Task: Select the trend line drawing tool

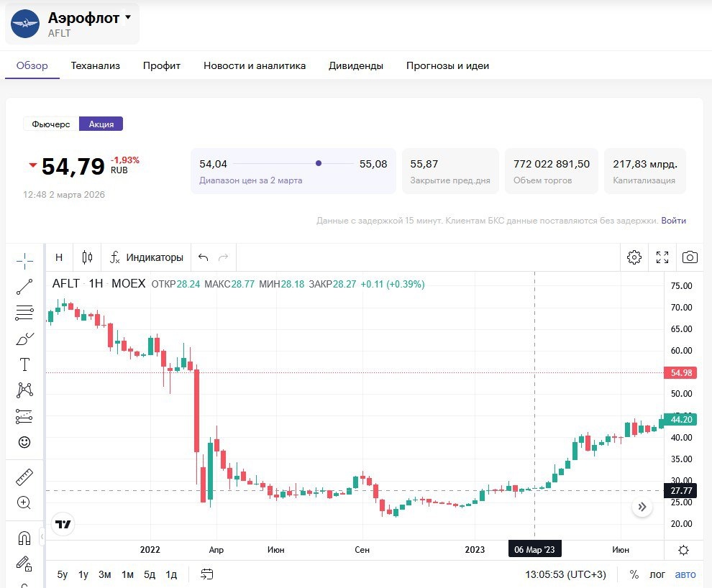Action: [24, 287]
